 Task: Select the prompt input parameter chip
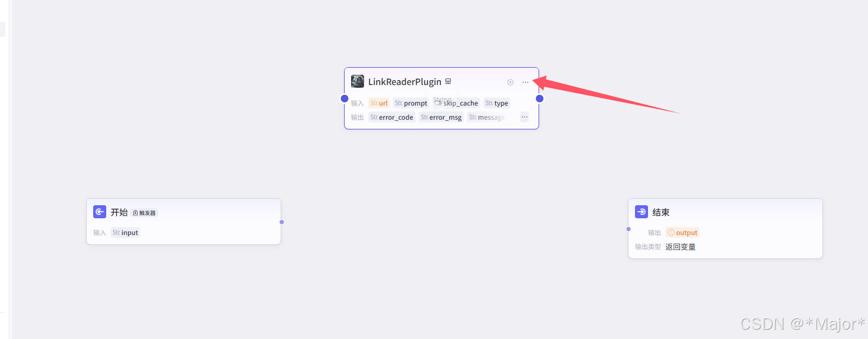(x=411, y=103)
